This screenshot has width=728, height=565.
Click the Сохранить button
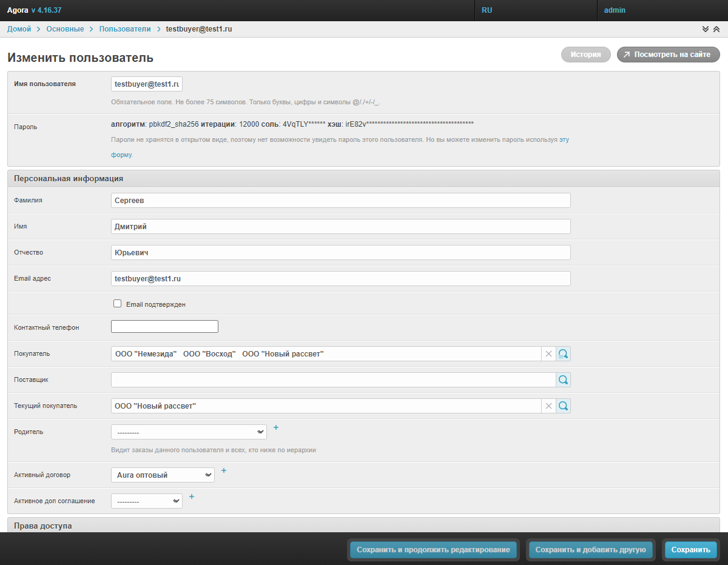(690, 550)
